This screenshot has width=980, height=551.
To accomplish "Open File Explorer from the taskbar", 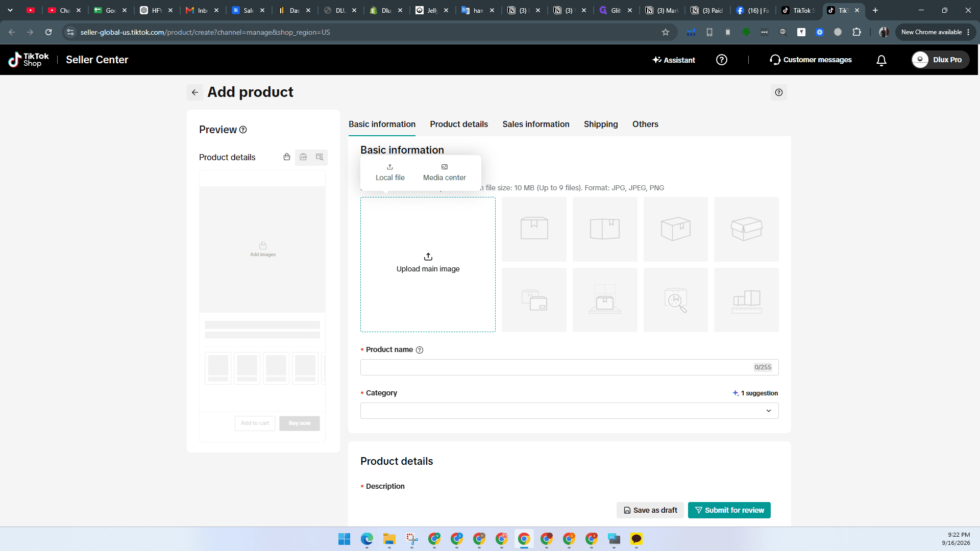I will click(389, 539).
